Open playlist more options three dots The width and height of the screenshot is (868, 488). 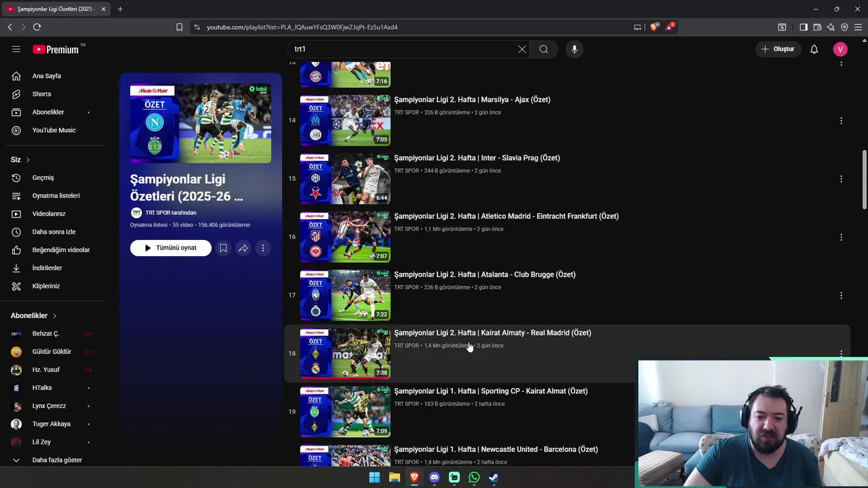click(263, 248)
